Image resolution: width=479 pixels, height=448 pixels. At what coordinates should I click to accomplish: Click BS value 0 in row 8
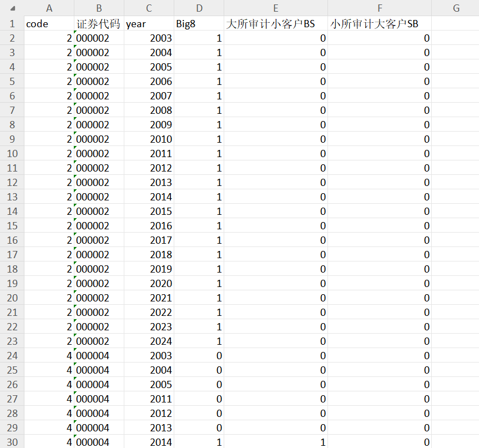pyautogui.click(x=276, y=124)
